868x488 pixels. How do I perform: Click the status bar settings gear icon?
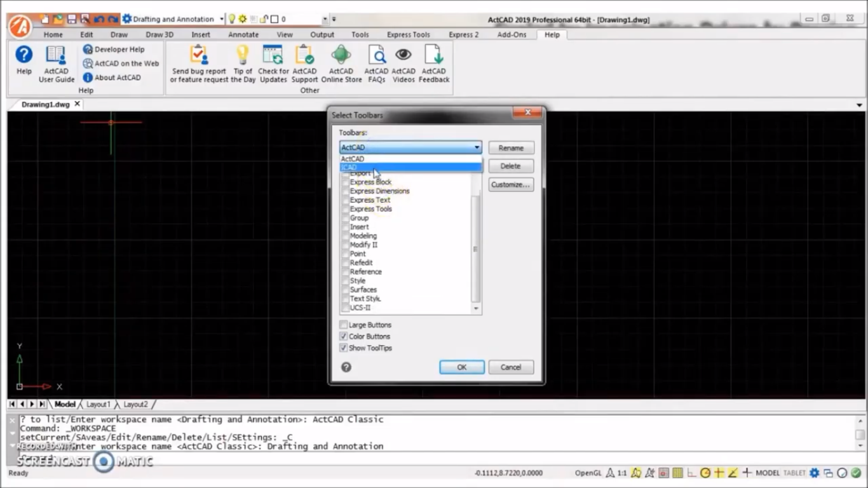(x=814, y=473)
